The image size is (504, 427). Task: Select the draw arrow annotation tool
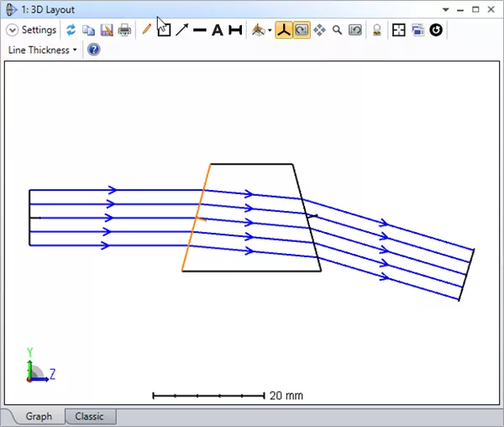pyautogui.click(x=182, y=30)
